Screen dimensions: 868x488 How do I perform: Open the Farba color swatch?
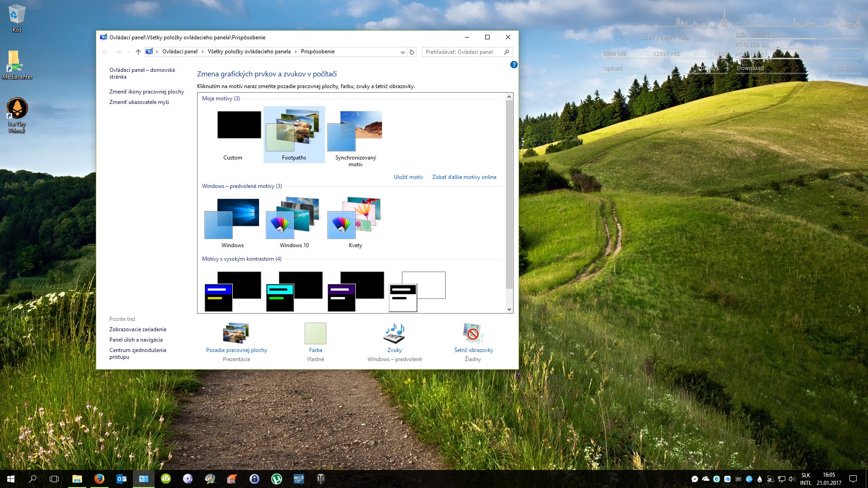315,334
